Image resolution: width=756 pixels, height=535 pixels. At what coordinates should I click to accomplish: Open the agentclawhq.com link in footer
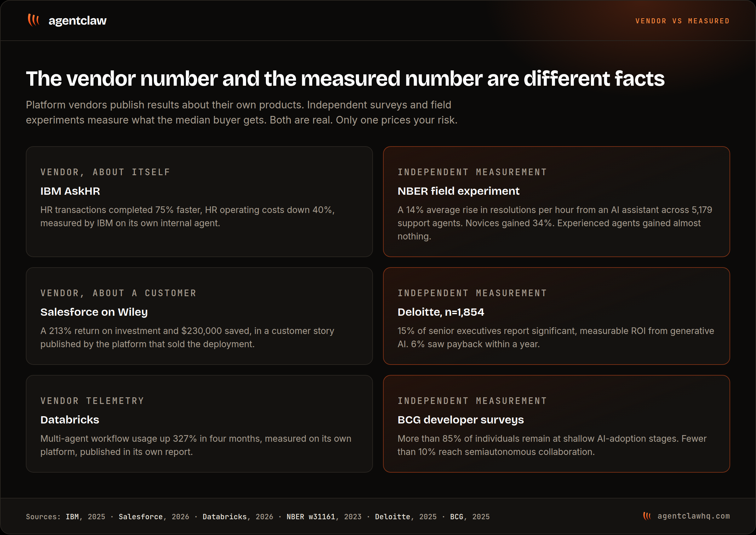tap(693, 516)
